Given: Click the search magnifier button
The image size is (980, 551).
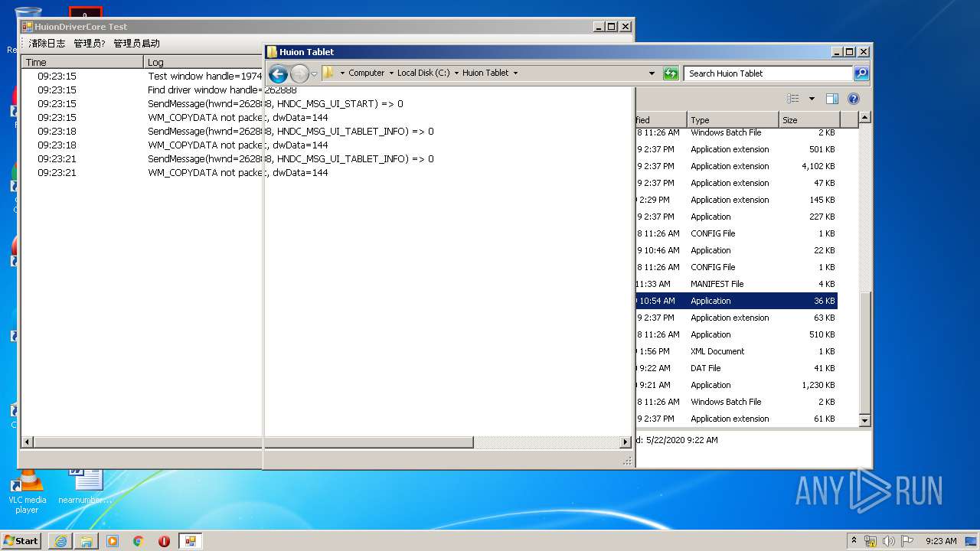Looking at the screenshot, I should tap(861, 73).
